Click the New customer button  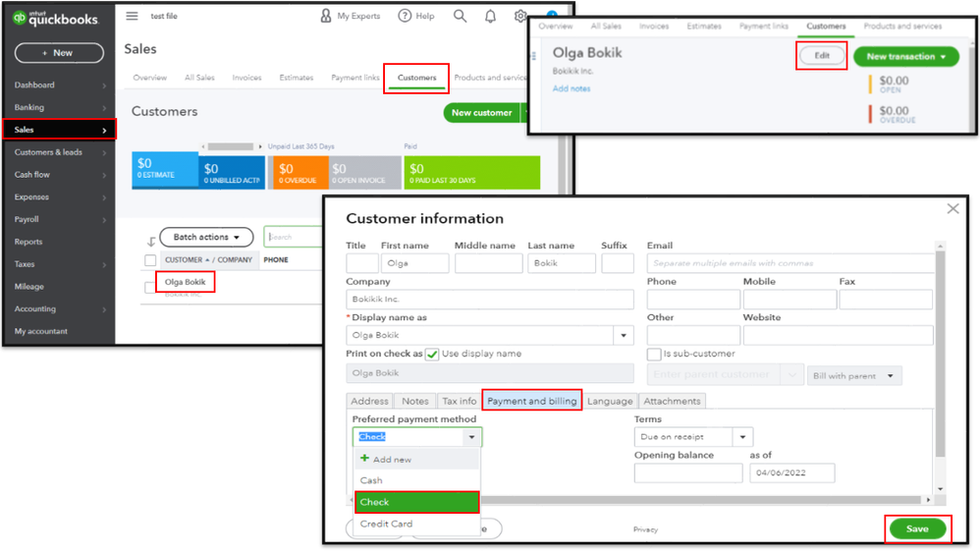coord(482,113)
